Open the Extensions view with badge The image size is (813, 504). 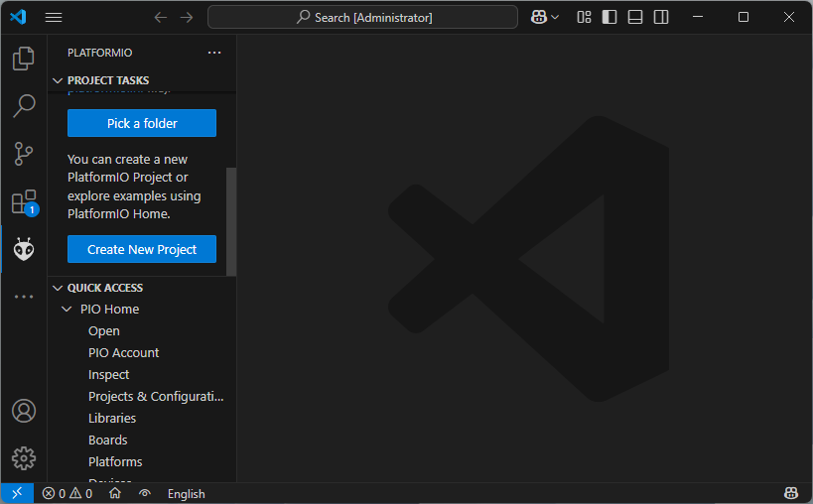[25, 202]
